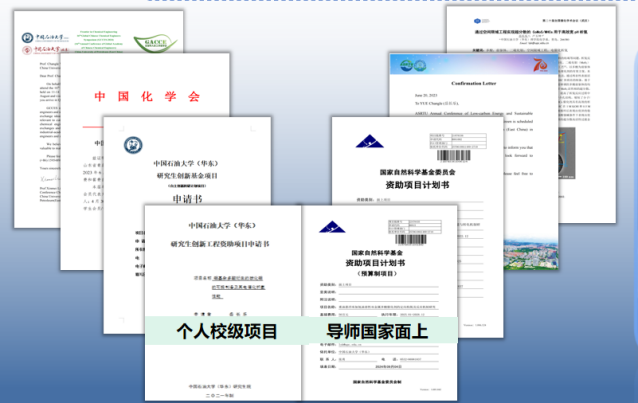This screenshot has width=638, height=403.
Task: Click the 申请书 heading on the innovation fund application
Action: 187,199
